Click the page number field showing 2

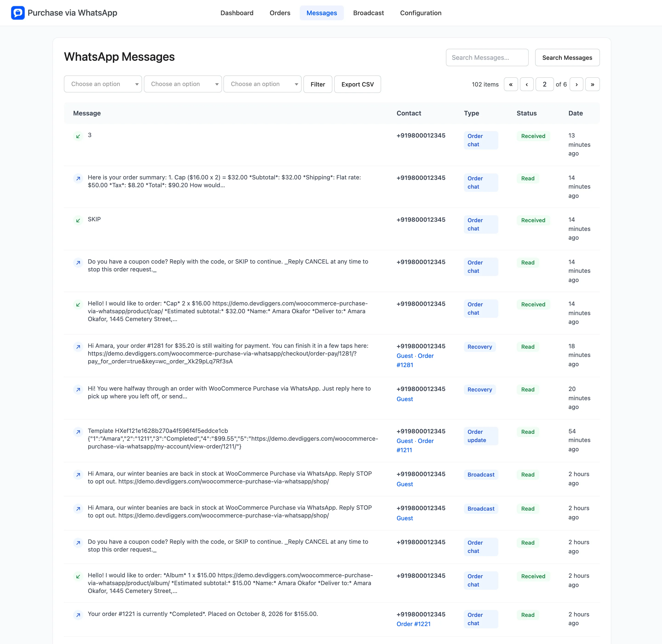coord(544,84)
